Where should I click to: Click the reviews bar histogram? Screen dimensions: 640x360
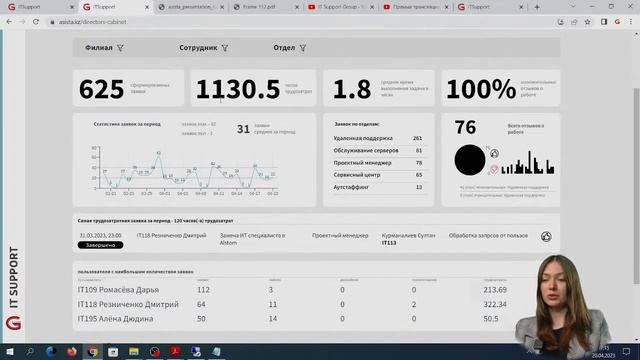point(528,163)
